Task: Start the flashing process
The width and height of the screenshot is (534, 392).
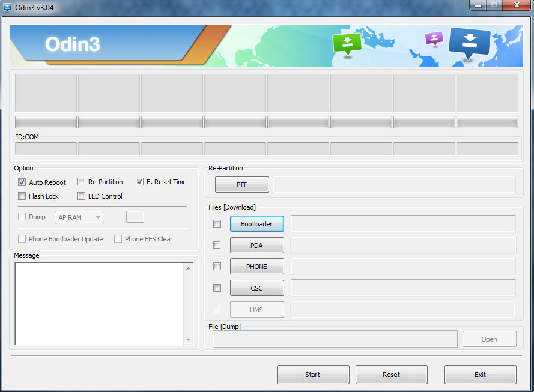Action: click(x=313, y=375)
